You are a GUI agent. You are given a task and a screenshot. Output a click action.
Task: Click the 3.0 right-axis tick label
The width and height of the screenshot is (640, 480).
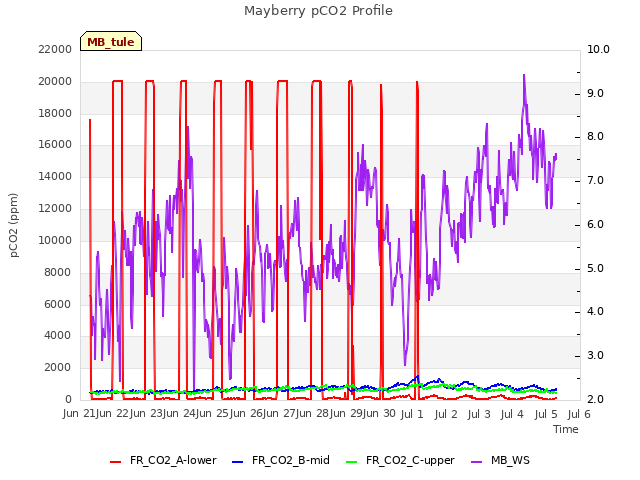click(x=595, y=356)
